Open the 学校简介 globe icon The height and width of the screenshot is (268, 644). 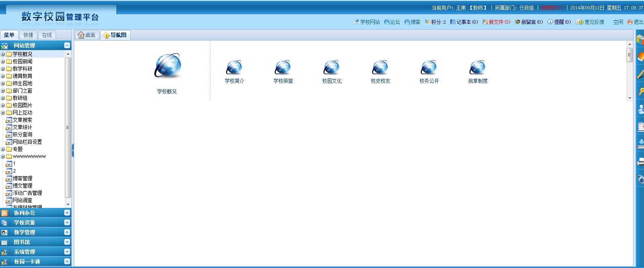point(234,67)
